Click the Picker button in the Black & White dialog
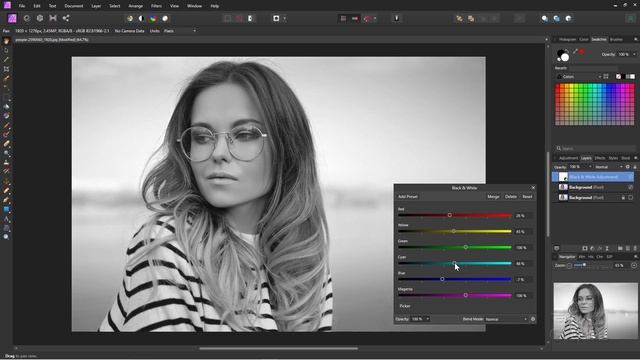This screenshot has height=360, width=640. click(405, 306)
